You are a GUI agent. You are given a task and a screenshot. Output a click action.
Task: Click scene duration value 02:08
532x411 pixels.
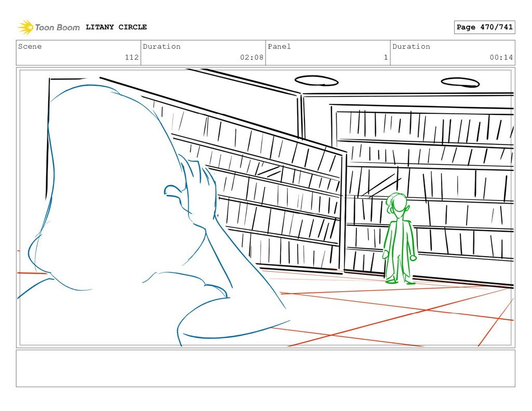pos(252,57)
